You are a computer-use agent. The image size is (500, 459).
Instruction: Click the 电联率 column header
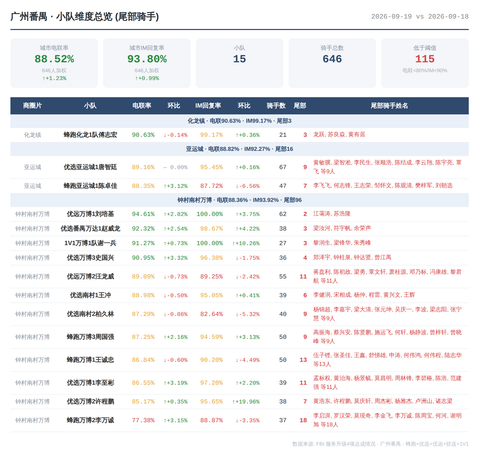tap(142, 106)
